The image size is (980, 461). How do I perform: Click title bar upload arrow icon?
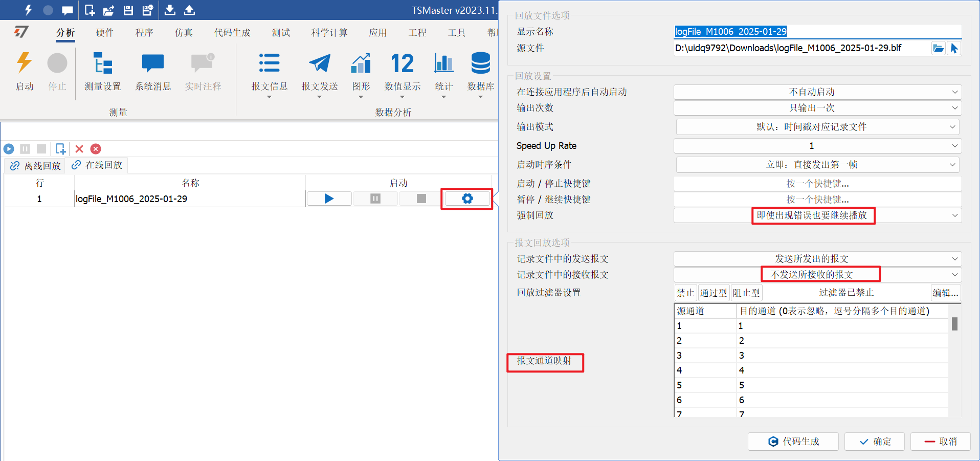click(189, 10)
